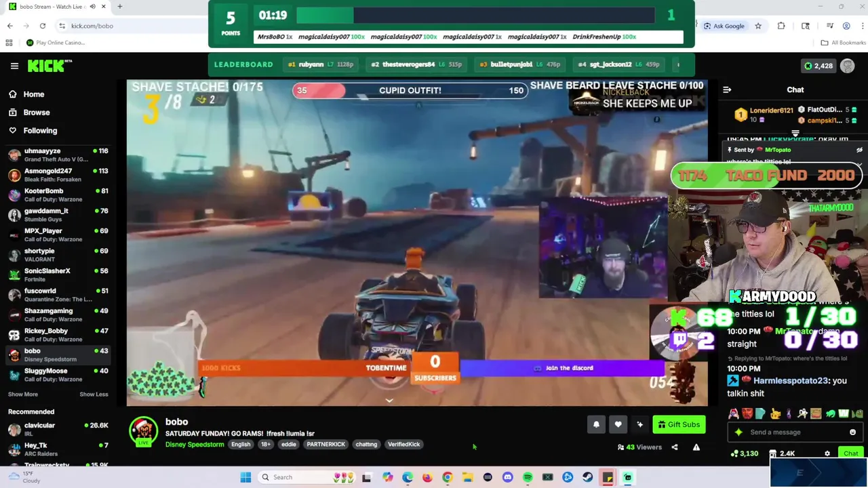Open Firefox from the taskbar
This screenshot has height=488, width=868.
(x=427, y=477)
